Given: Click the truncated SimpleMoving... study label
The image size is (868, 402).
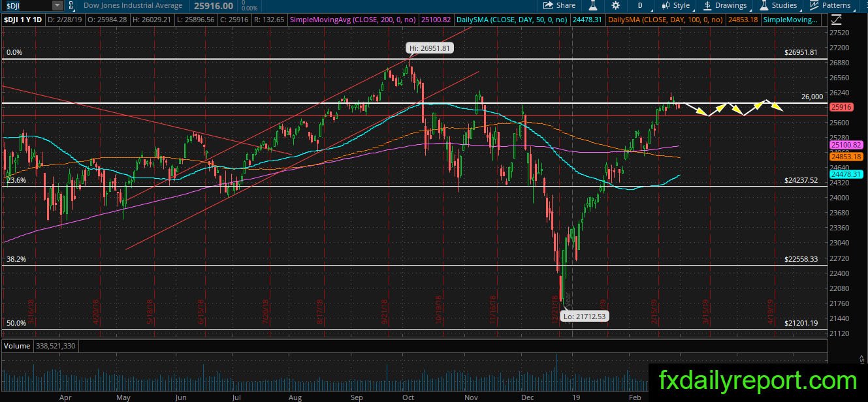Looking at the screenshot, I should [790, 20].
